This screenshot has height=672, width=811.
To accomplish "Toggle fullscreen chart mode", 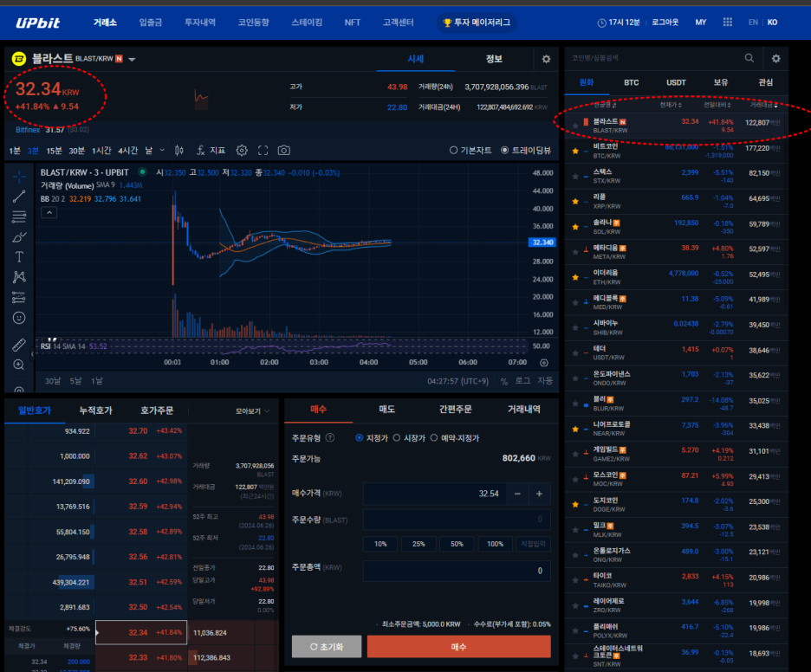I will click(x=263, y=151).
